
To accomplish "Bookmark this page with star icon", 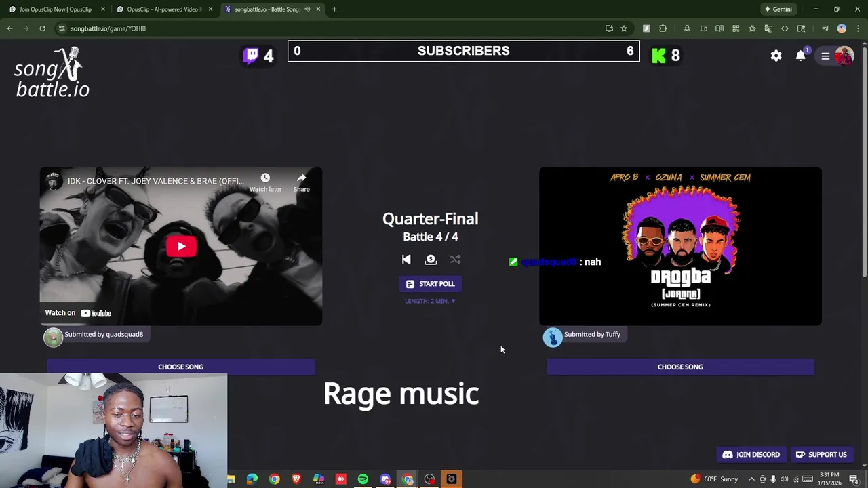I will coord(624,28).
